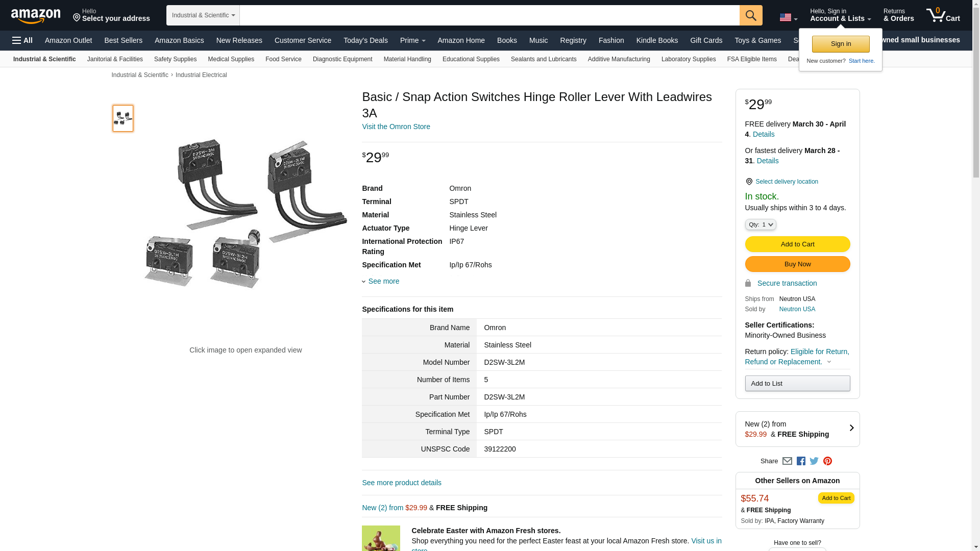Share product on Twitter icon
This screenshot has width=980, height=551.
(x=814, y=461)
